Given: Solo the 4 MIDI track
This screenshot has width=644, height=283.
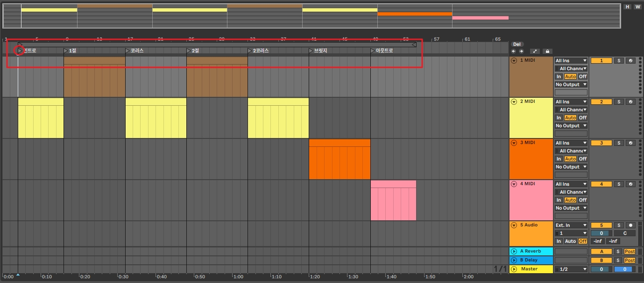Looking at the screenshot, I should pos(618,184).
